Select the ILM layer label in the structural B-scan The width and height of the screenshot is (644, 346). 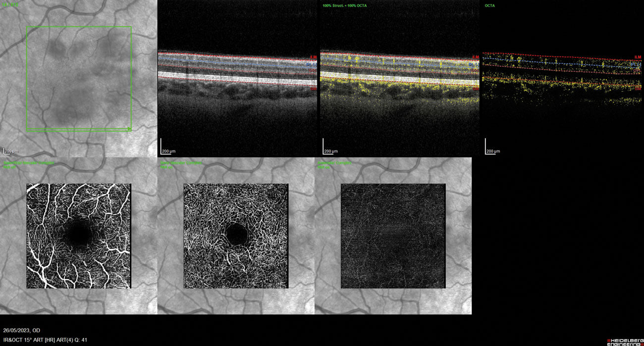pos(314,57)
